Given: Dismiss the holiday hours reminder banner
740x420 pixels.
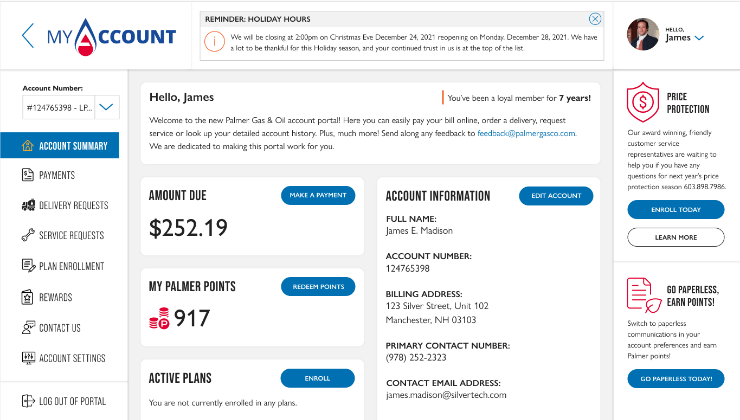Looking at the screenshot, I should pyautogui.click(x=595, y=19).
